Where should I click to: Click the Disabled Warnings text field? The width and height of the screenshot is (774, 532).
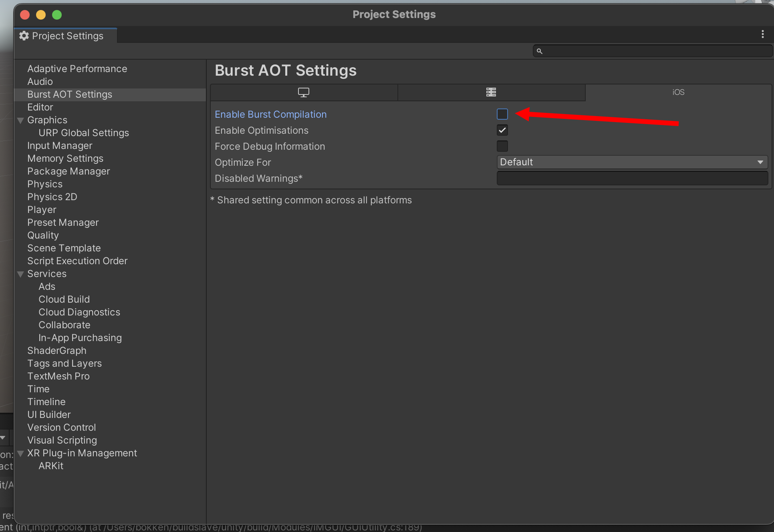632,179
